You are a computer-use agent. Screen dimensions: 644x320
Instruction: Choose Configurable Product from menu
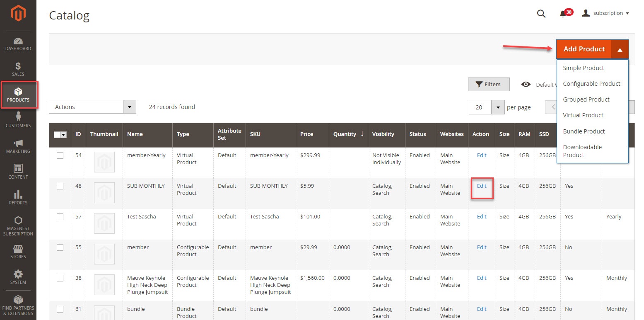coord(591,84)
